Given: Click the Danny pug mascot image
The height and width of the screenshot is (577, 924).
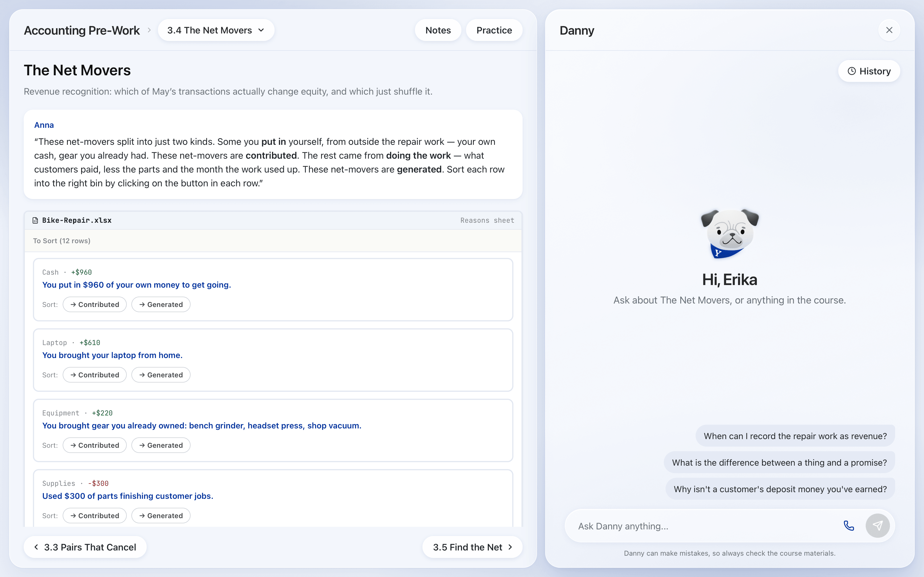Looking at the screenshot, I should click(730, 234).
